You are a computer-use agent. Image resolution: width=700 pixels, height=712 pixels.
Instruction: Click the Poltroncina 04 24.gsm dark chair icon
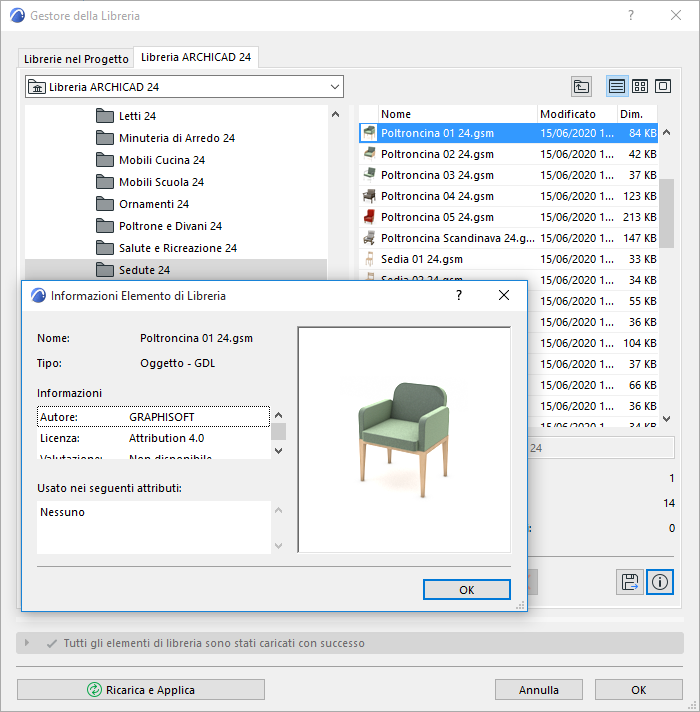(x=370, y=196)
